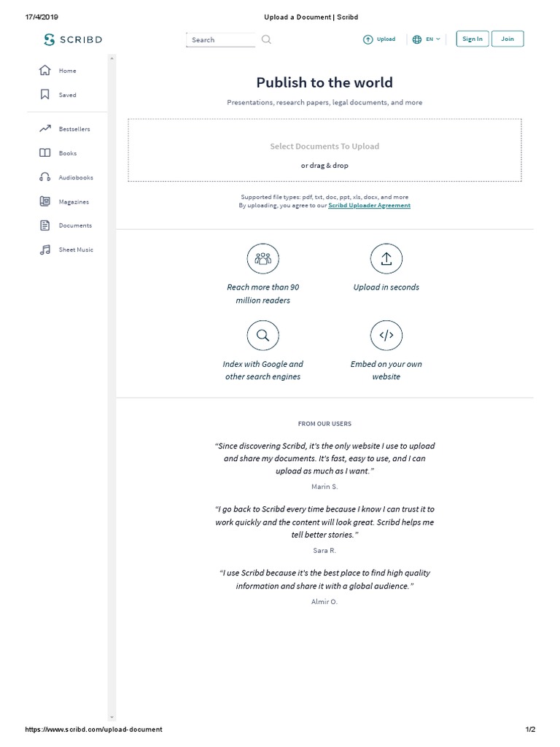Click the embed code circle icon
This screenshot has width=560, height=747.
pyautogui.click(x=386, y=336)
